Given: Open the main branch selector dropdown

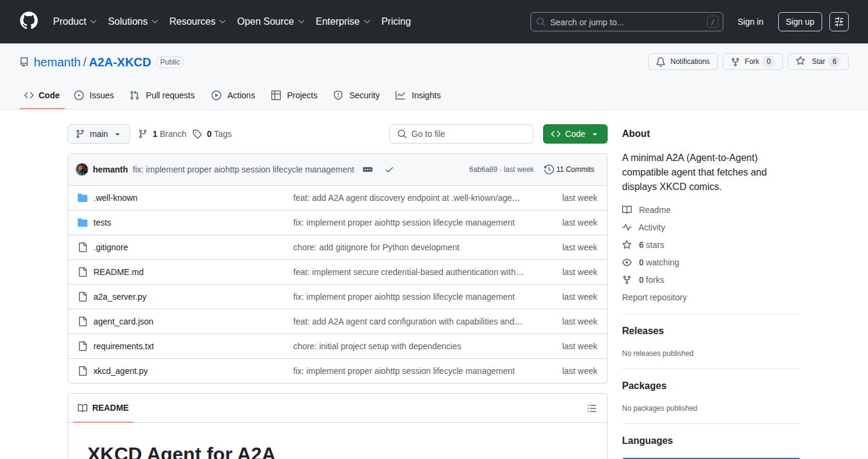Looking at the screenshot, I should 99,134.
